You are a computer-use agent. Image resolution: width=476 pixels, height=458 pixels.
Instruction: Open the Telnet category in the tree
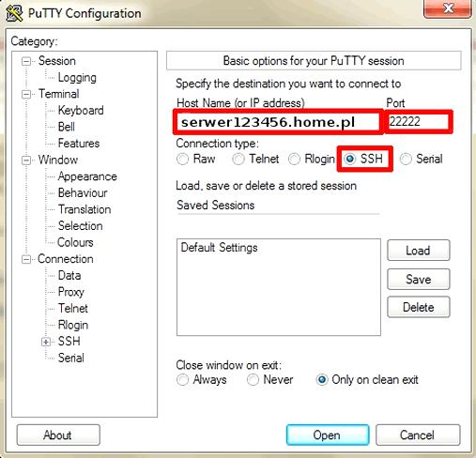click(73, 309)
